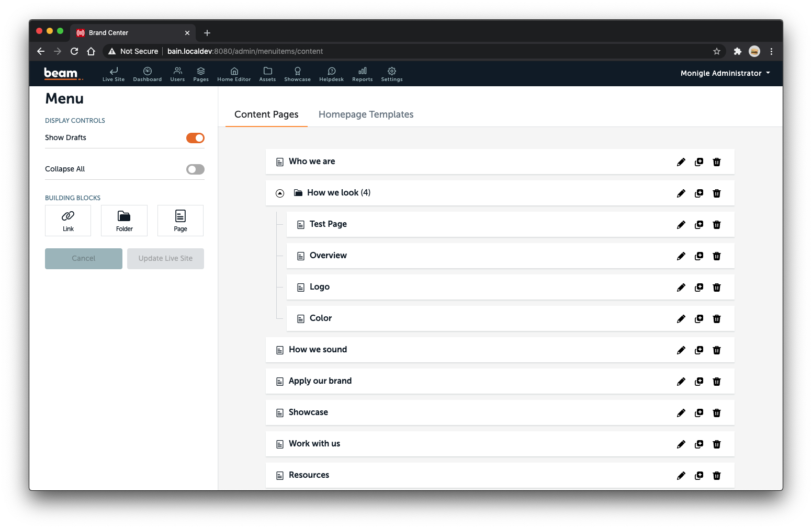The width and height of the screenshot is (812, 529).
Task: Open the Reports navigation item
Action: (362, 74)
